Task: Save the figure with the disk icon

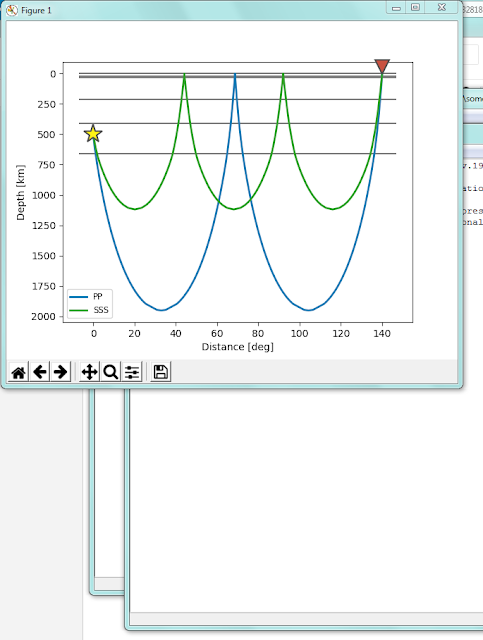Action: [160, 372]
